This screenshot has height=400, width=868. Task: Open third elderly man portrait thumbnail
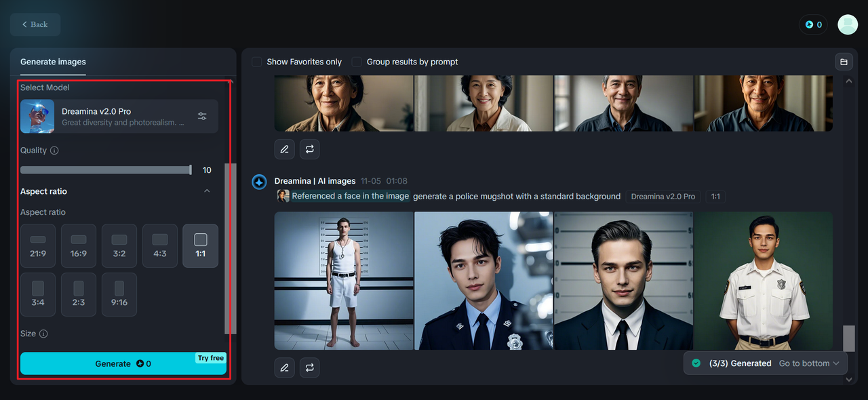[x=624, y=103]
